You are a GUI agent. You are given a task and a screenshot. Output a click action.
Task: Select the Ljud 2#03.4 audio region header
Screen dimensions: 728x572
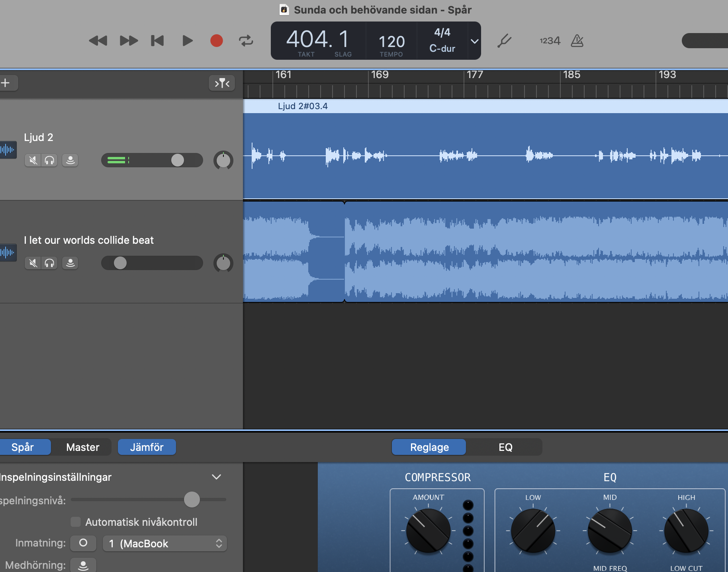[x=303, y=106]
